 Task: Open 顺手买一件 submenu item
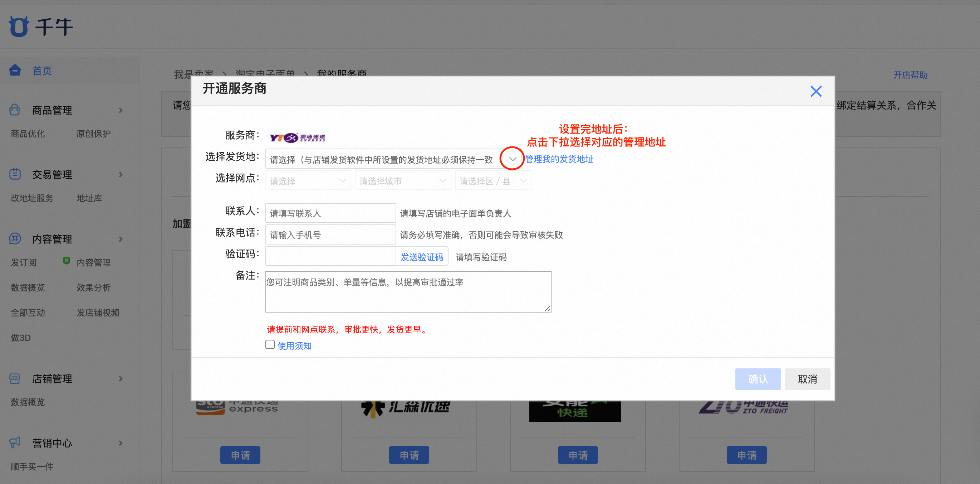[x=32, y=466]
